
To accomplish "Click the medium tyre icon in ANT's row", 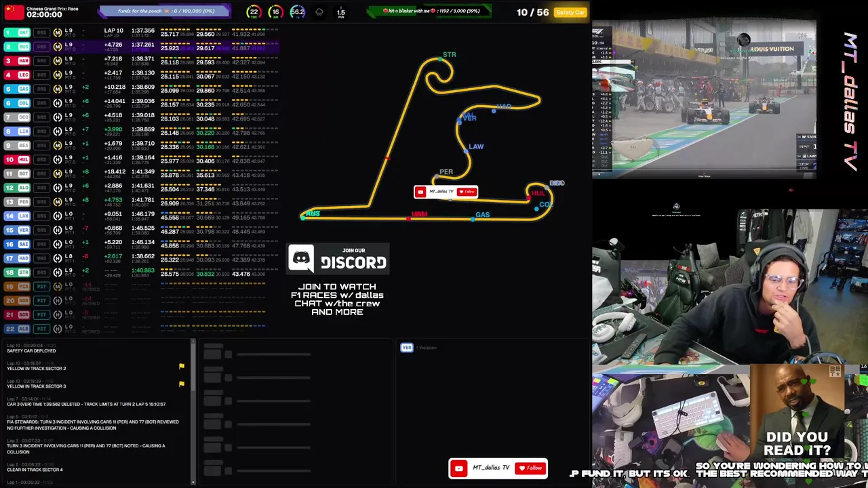I will 58,33.
